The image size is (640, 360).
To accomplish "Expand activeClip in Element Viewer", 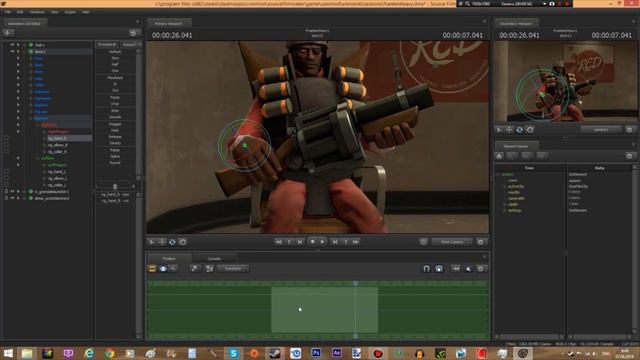I will 504,186.
